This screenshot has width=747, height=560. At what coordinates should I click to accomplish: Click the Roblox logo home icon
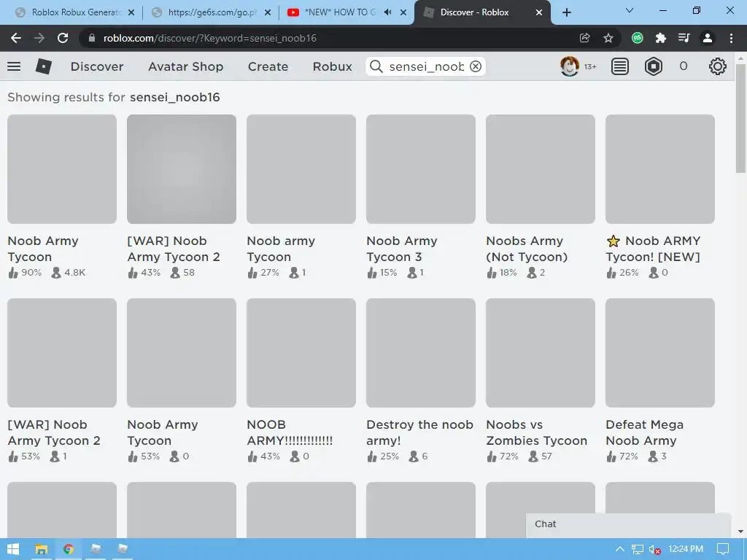[43, 66]
